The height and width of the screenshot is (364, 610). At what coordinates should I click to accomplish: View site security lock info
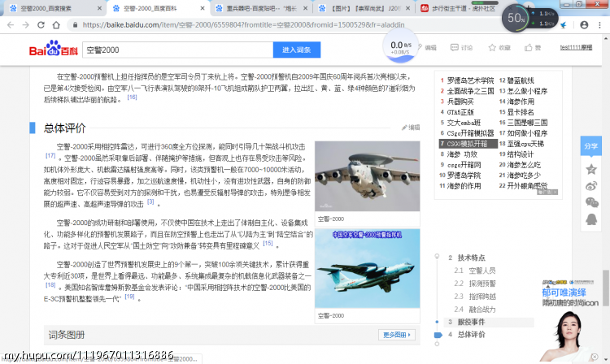click(x=75, y=25)
